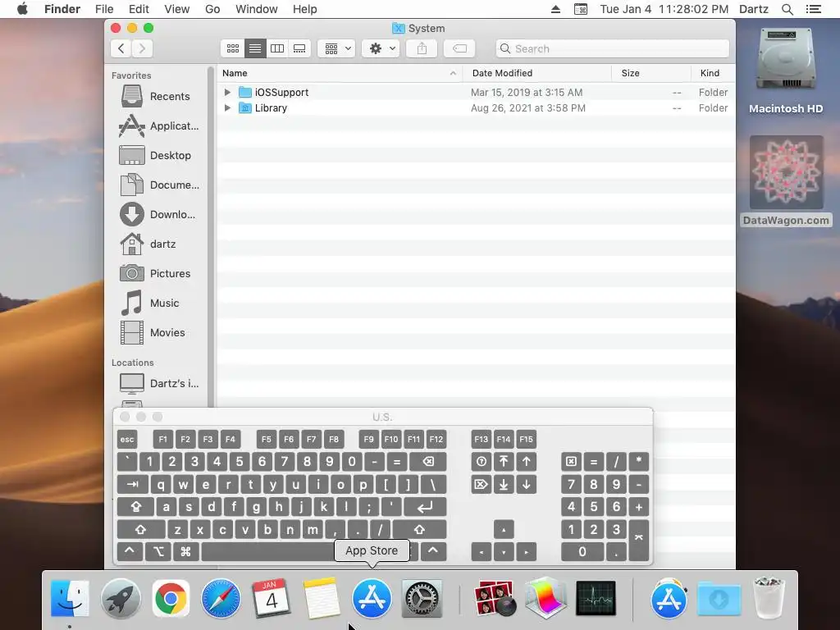
Task: Open the dartz home folder
Action: tap(157, 244)
